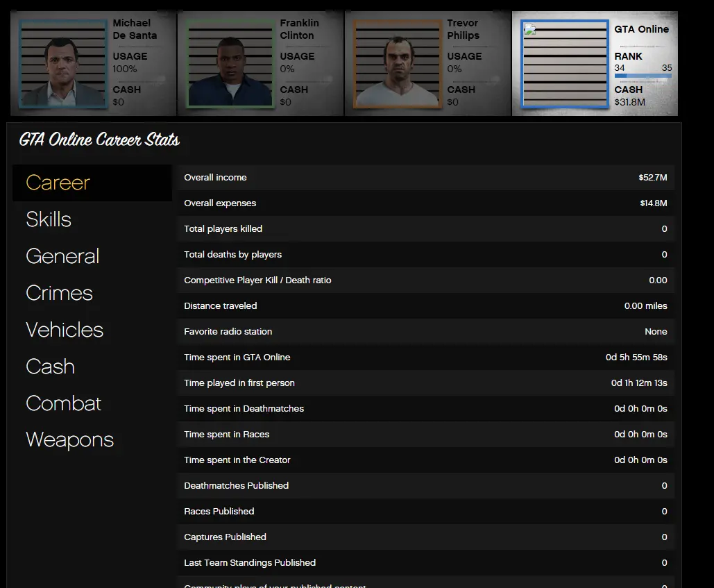Click the Trevor Philips name label
Viewport: 714px width, 588px height.
click(x=463, y=29)
